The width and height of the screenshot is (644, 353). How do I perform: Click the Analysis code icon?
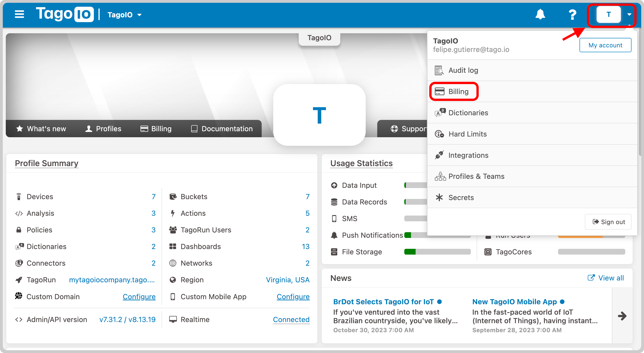[19, 213]
